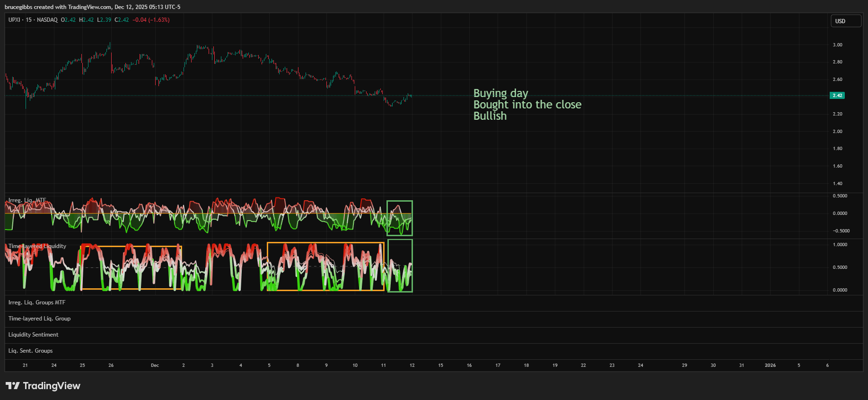
Task: Click the green 2.42 current price label
Action: (x=837, y=96)
